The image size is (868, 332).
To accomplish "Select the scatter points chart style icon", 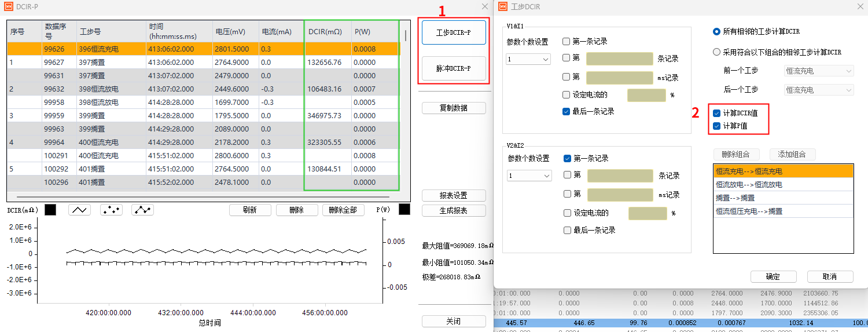I will pos(111,210).
